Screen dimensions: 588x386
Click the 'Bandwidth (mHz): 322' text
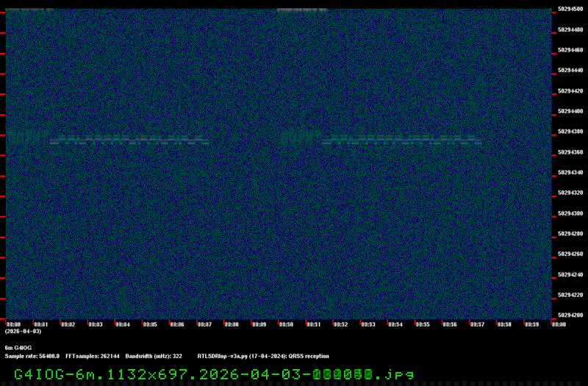[x=154, y=356]
